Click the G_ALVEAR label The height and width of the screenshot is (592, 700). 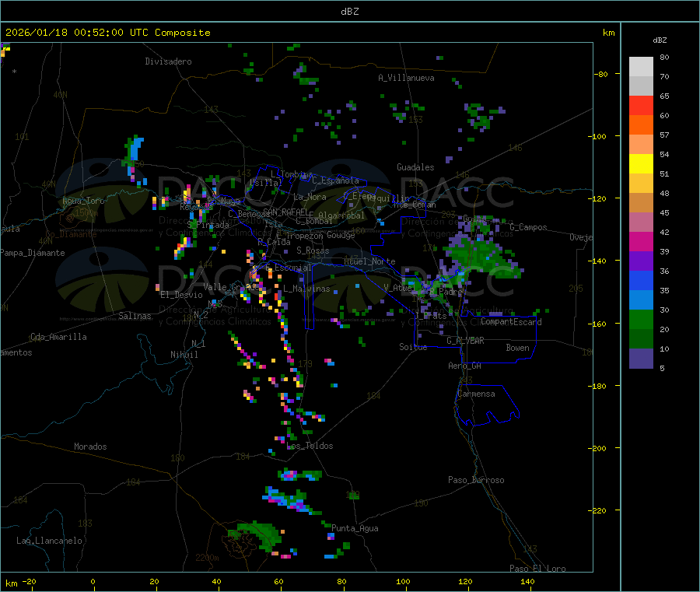[x=465, y=341]
